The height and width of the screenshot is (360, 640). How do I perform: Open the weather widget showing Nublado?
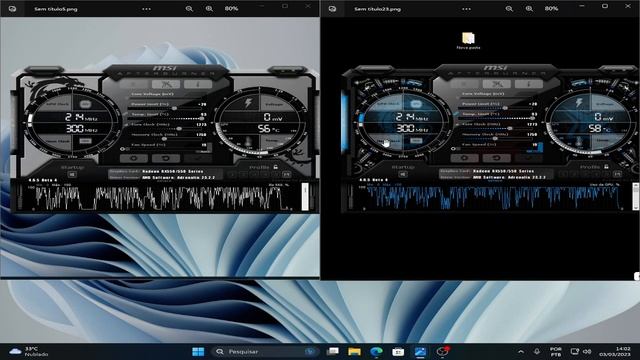28,351
